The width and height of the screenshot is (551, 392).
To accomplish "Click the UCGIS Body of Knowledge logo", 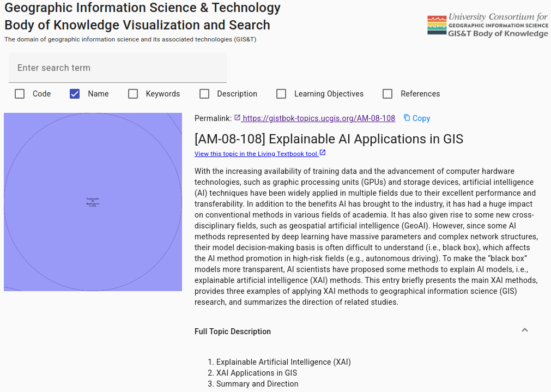I will [x=488, y=25].
